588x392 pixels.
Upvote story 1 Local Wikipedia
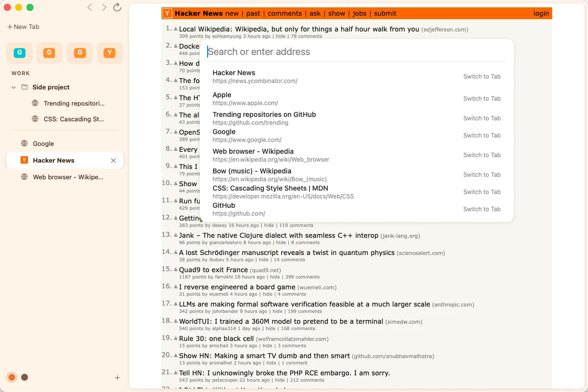point(176,28)
